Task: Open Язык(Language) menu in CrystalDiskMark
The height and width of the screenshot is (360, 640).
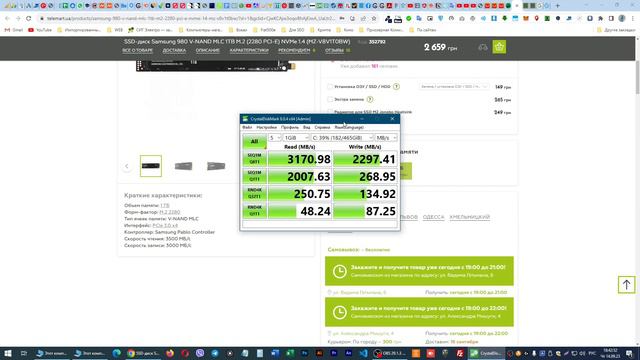Action: click(x=349, y=127)
